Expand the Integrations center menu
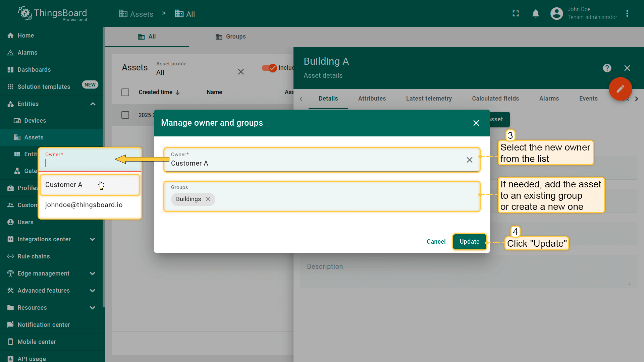The width and height of the screenshot is (644, 362). (x=93, y=239)
